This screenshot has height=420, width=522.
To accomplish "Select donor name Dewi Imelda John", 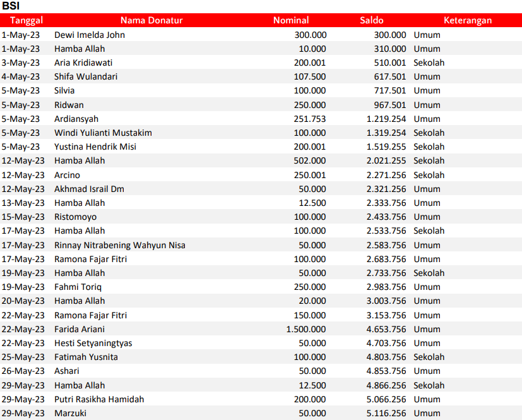I will coord(90,35).
